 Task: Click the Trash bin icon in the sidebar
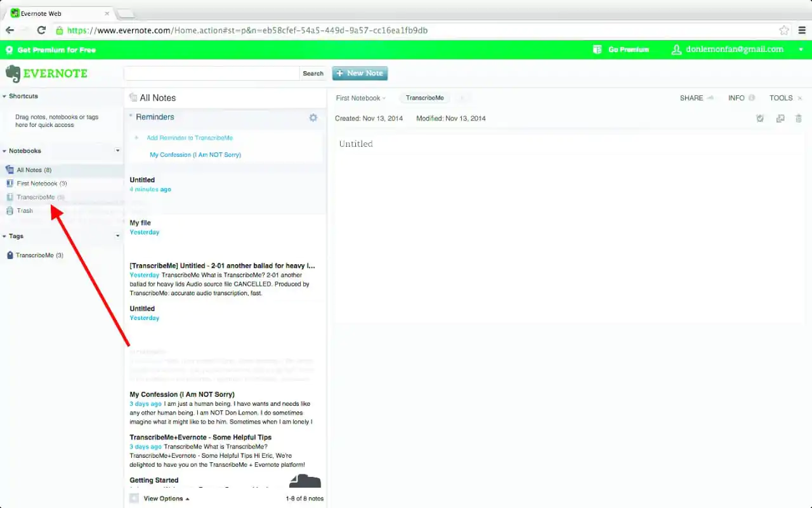tap(10, 211)
